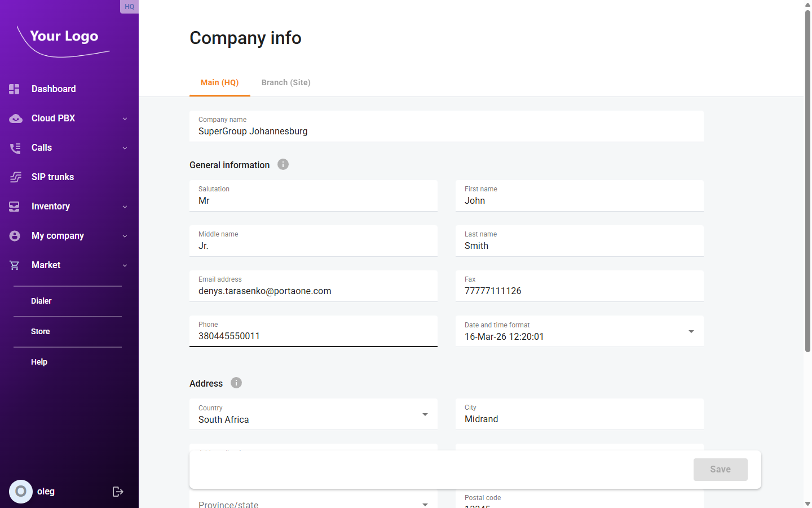Viewport: 812px width, 508px height.
Task: Click the Cloud PBX cloud icon
Action: [15, 118]
